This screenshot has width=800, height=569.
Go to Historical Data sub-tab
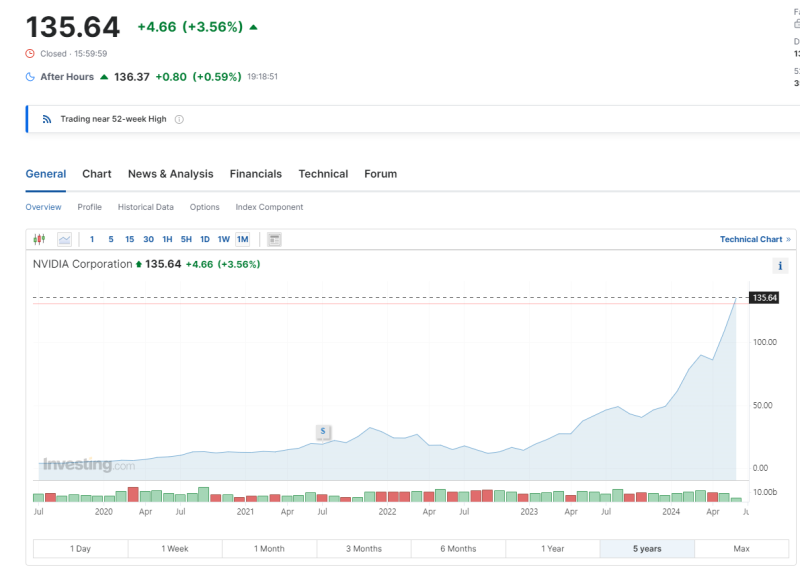pyautogui.click(x=146, y=207)
